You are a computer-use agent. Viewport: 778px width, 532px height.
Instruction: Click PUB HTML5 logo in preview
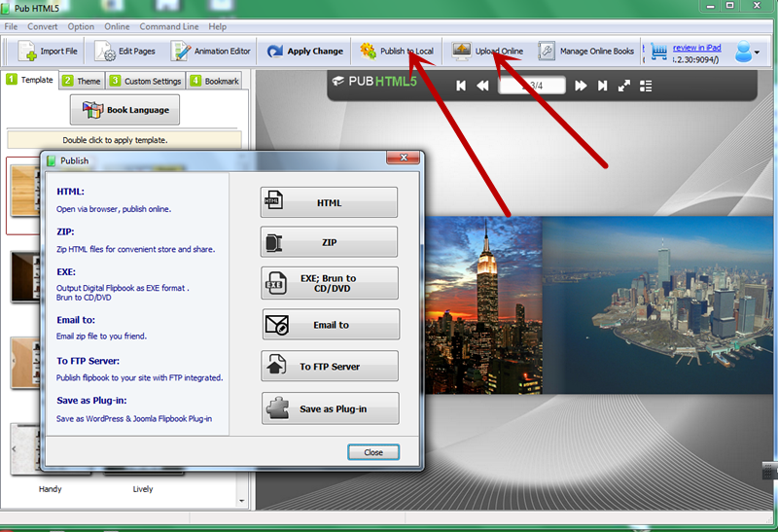coord(374,82)
